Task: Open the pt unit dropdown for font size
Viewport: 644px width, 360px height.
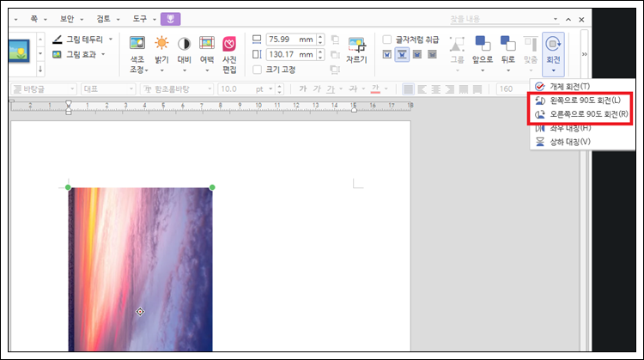Action: pyautogui.click(x=270, y=88)
